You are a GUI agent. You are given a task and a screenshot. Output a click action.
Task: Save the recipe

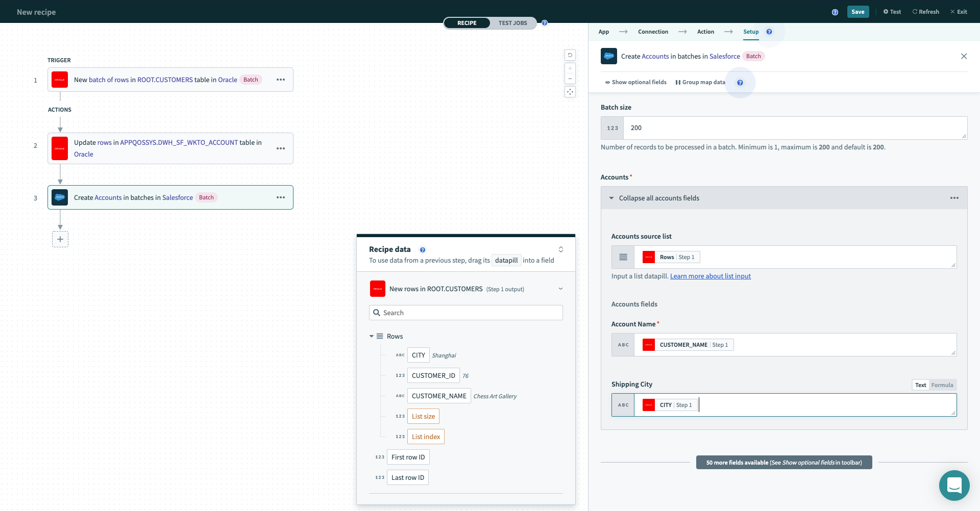857,12
